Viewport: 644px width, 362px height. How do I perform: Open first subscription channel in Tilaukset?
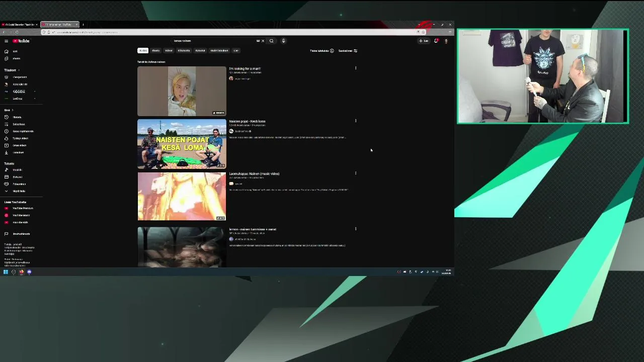[19, 77]
